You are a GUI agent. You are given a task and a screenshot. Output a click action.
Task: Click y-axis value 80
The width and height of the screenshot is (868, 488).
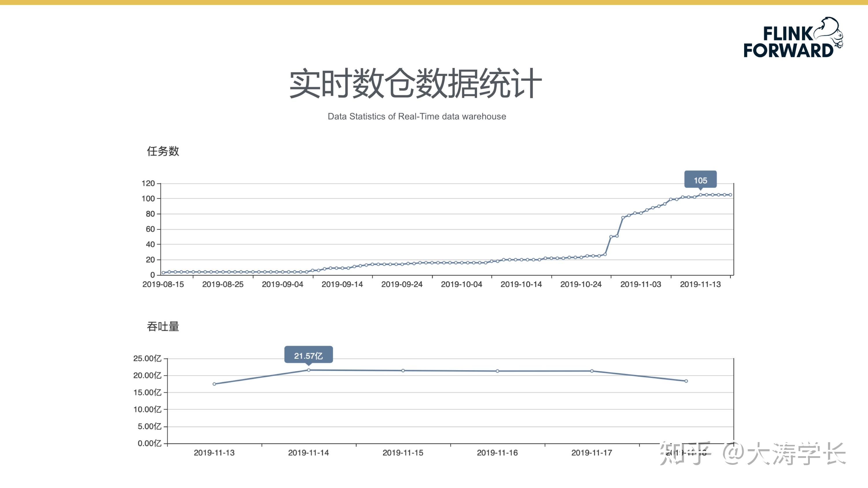click(x=150, y=214)
